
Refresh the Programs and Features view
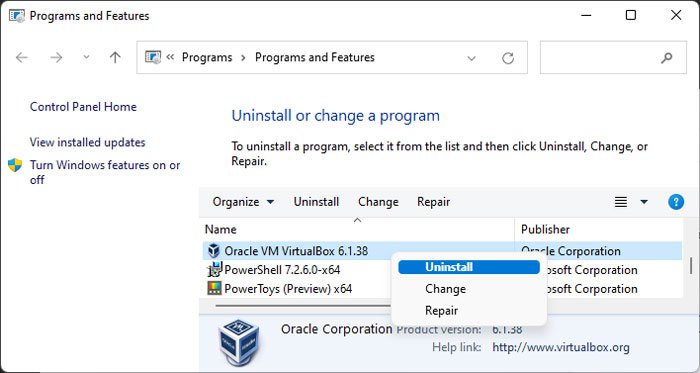(508, 58)
